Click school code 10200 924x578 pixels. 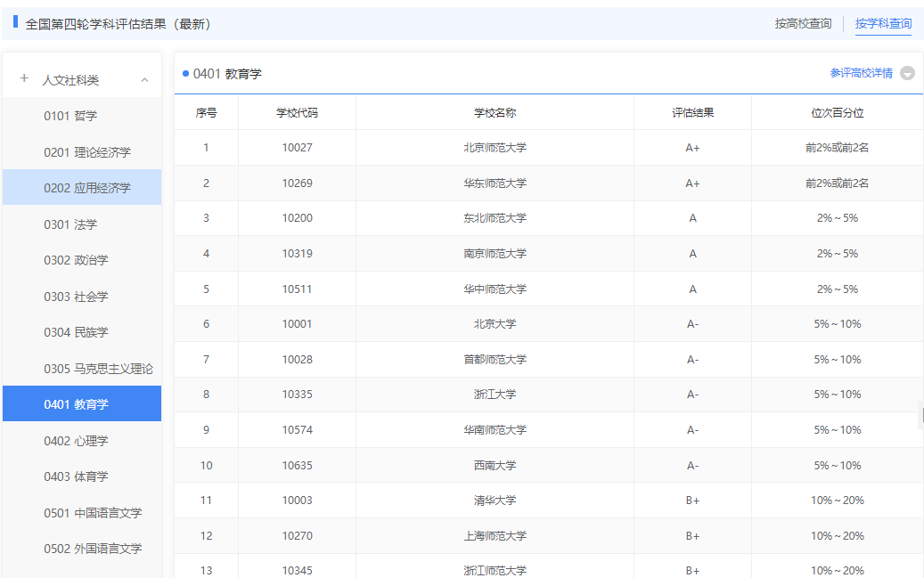(297, 218)
